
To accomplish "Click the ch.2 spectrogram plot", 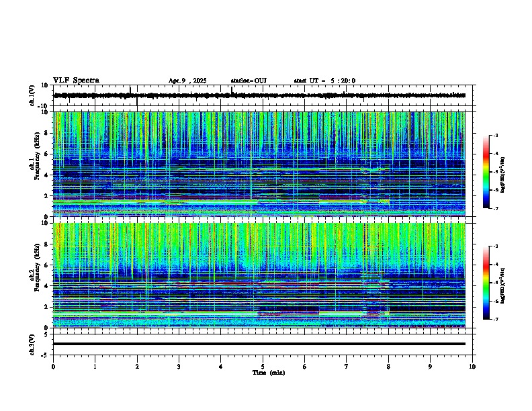I will pyautogui.click(x=259, y=275).
